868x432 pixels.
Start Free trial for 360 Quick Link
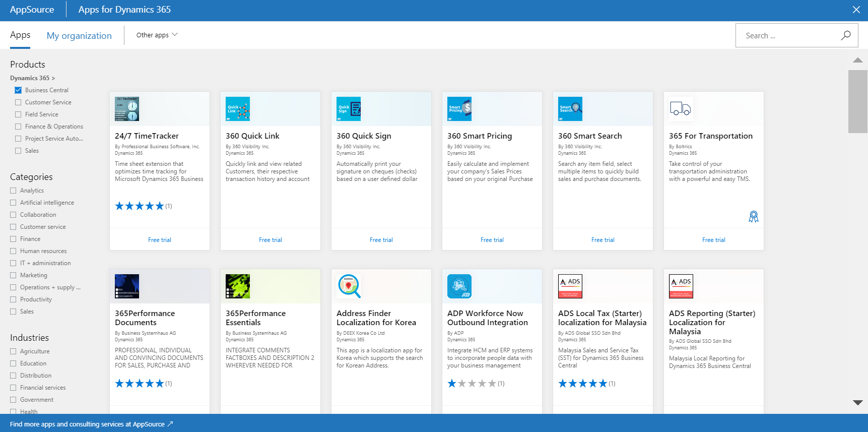(x=271, y=240)
